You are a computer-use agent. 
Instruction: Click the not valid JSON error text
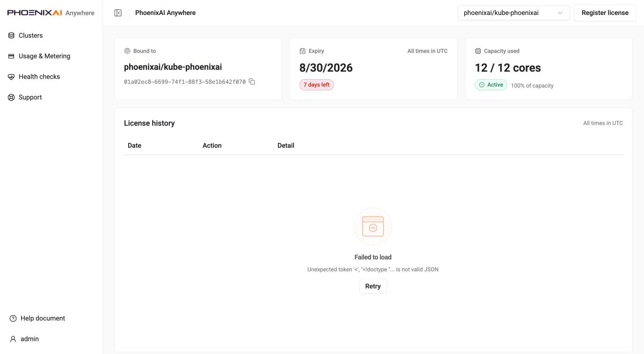tap(373, 269)
